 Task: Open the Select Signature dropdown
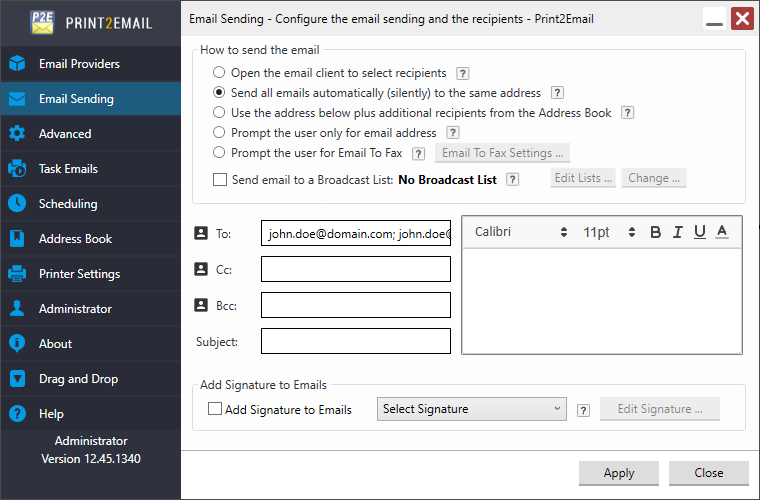(x=472, y=409)
